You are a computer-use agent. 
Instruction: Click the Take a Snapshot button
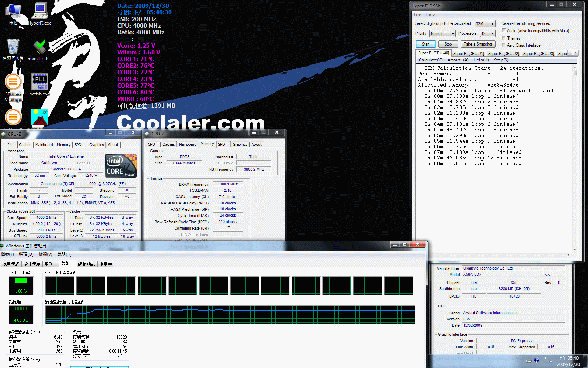click(x=478, y=44)
